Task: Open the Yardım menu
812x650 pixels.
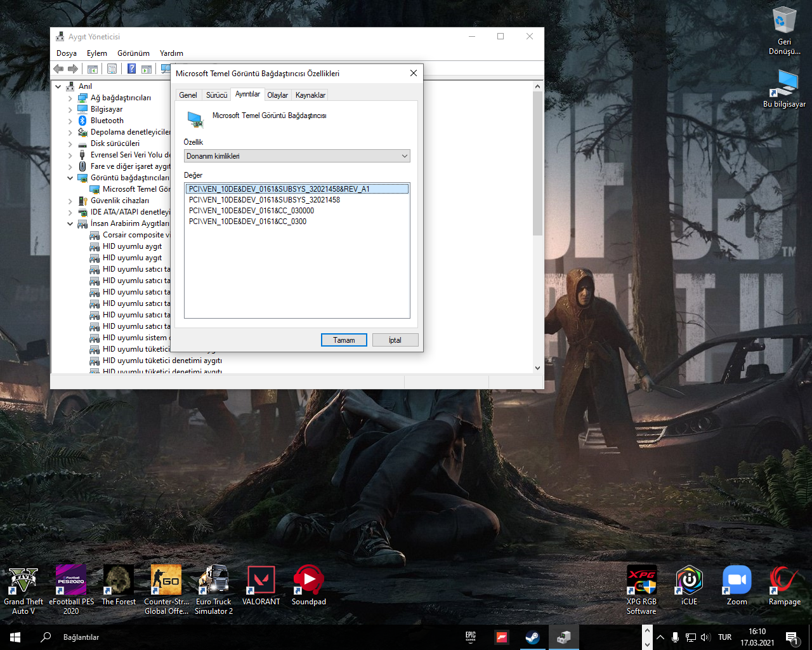Action: point(171,53)
